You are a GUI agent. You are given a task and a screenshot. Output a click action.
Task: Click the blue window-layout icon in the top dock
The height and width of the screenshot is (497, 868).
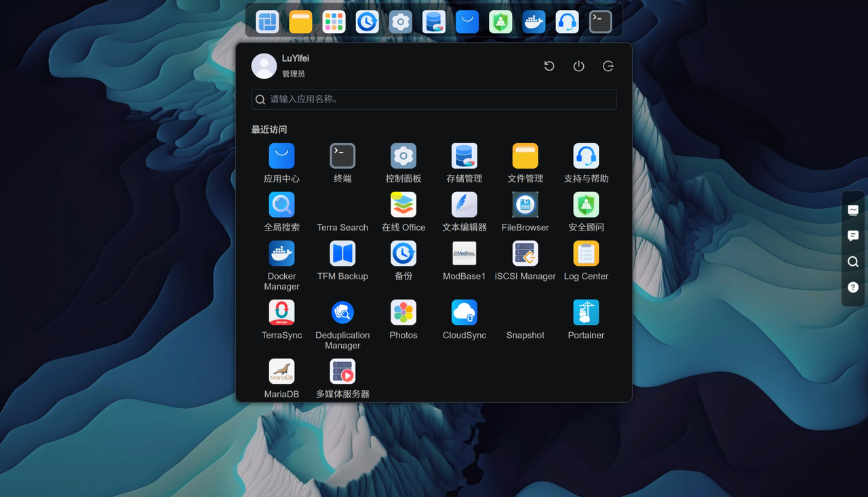267,22
